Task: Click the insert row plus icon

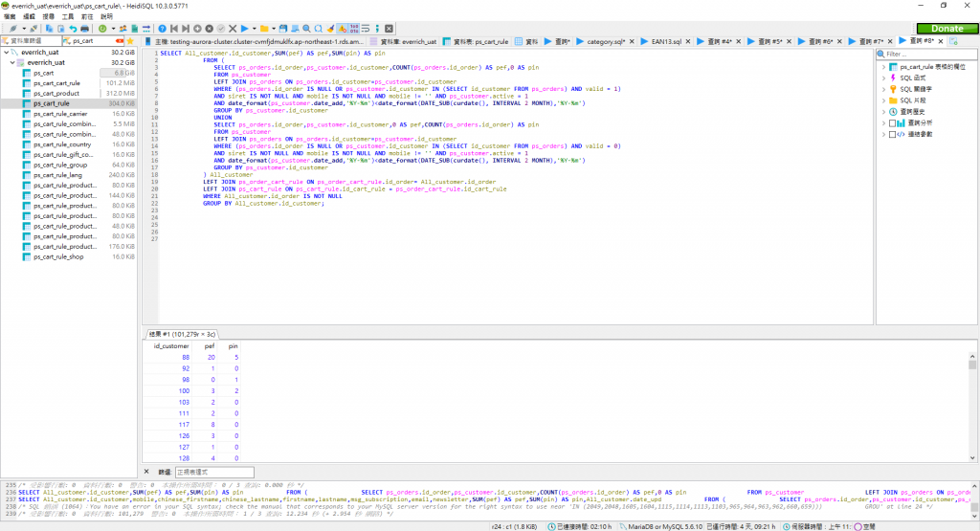Action: pos(197,29)
